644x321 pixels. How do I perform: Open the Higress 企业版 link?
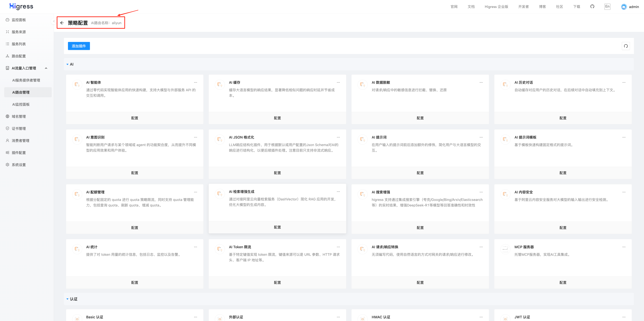(496, 7)
